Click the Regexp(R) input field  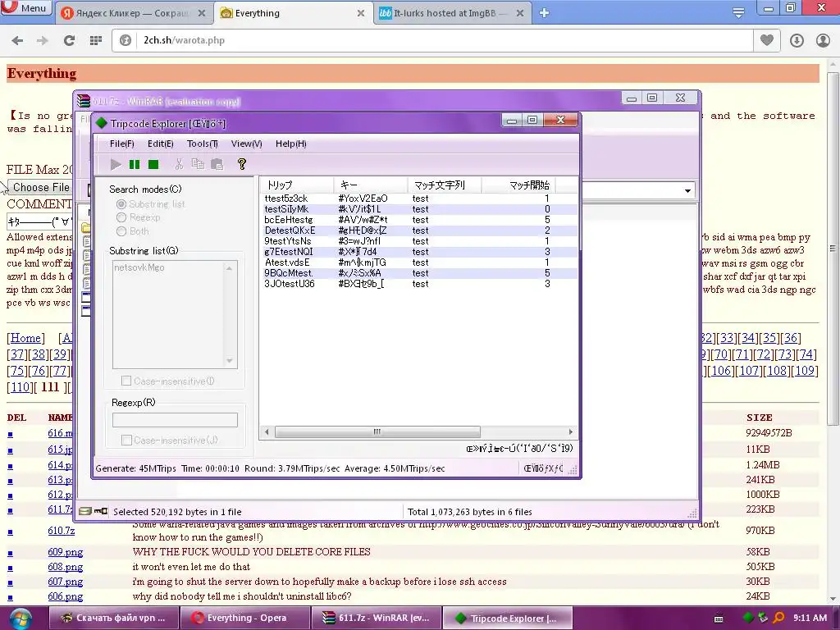(x=175, y=420)
